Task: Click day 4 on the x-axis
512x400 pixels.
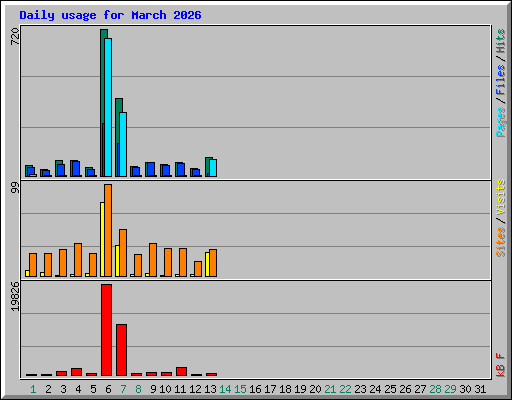Action: click(x=78, y=389)
